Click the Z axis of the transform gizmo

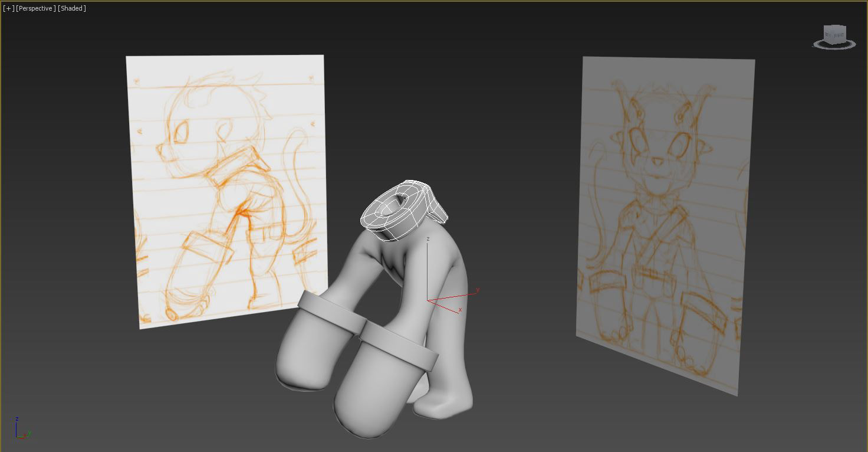[x=428, y=268]
